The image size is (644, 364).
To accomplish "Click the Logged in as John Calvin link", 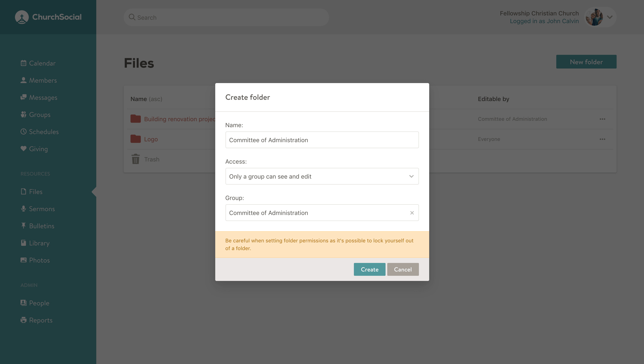I will click(x=544, y=21).
